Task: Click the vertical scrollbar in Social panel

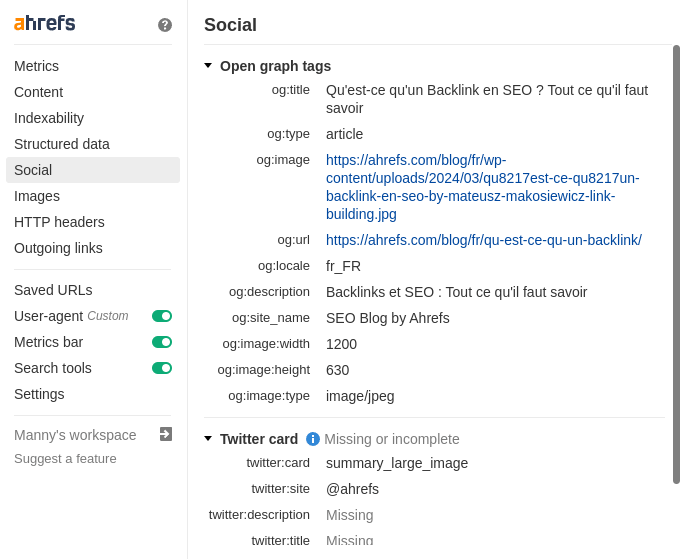Action: pos(676,264)
